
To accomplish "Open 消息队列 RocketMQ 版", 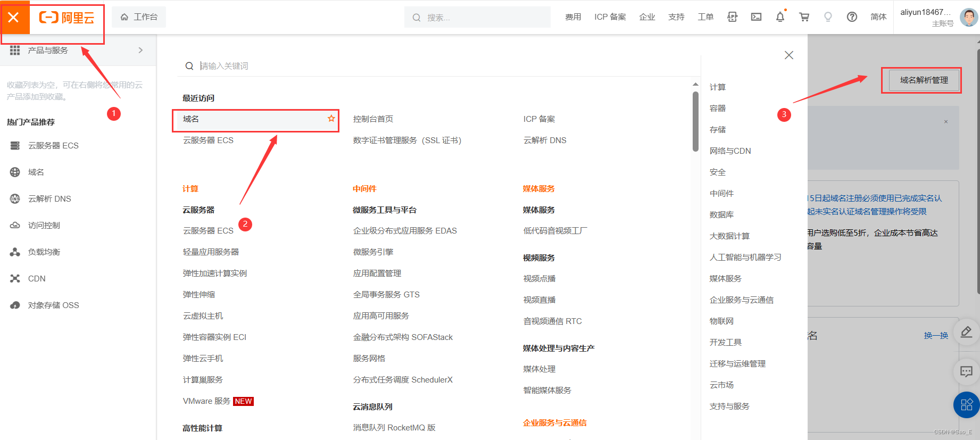I will [394, 428].
